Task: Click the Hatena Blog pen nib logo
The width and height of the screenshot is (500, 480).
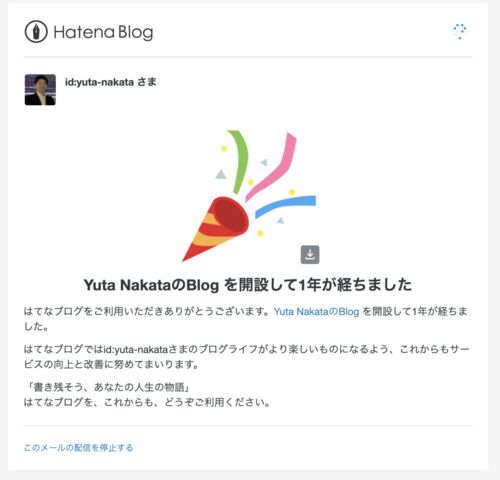Action: click(36, 32)
